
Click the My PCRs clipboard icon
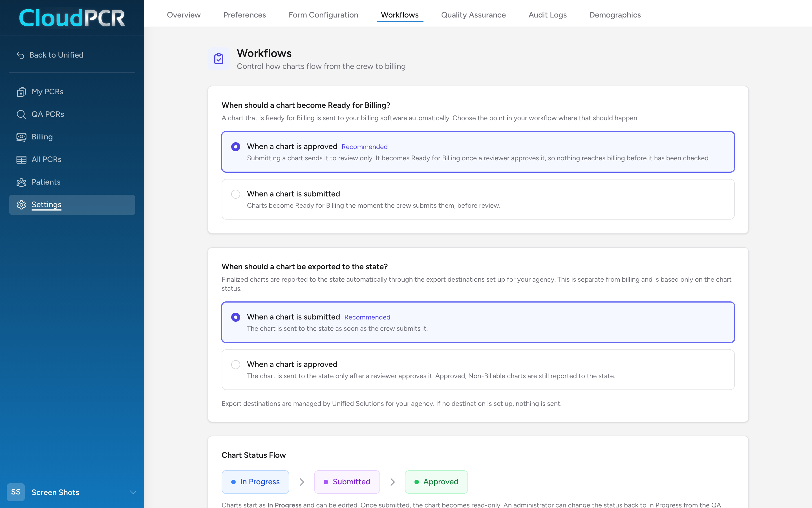click(x=21, y=92)
